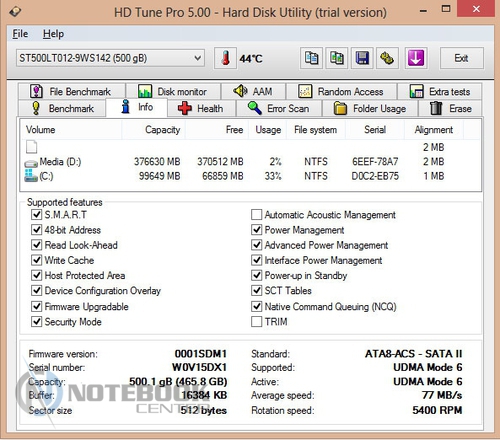The width and height of the screenshot is (500, 440).
Task: Toggle the S.M.A.R.T checkbox
Action: click(36, 214)
